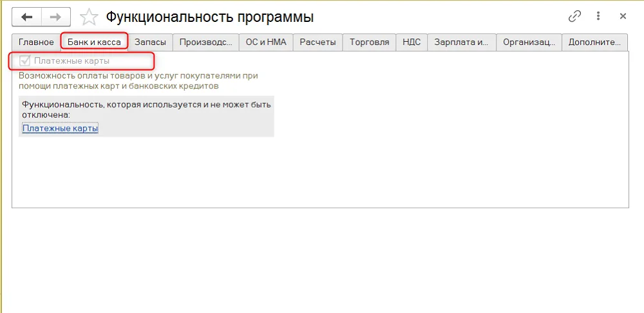Add page to favorites with star icon
Screen dimensions: 644x313
(x=89, y=17)
